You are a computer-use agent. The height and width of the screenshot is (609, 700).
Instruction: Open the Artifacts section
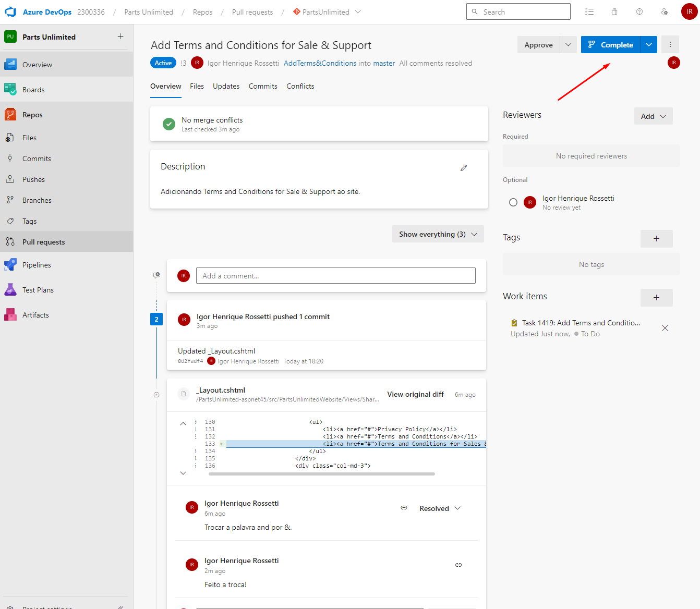(35, 314)
